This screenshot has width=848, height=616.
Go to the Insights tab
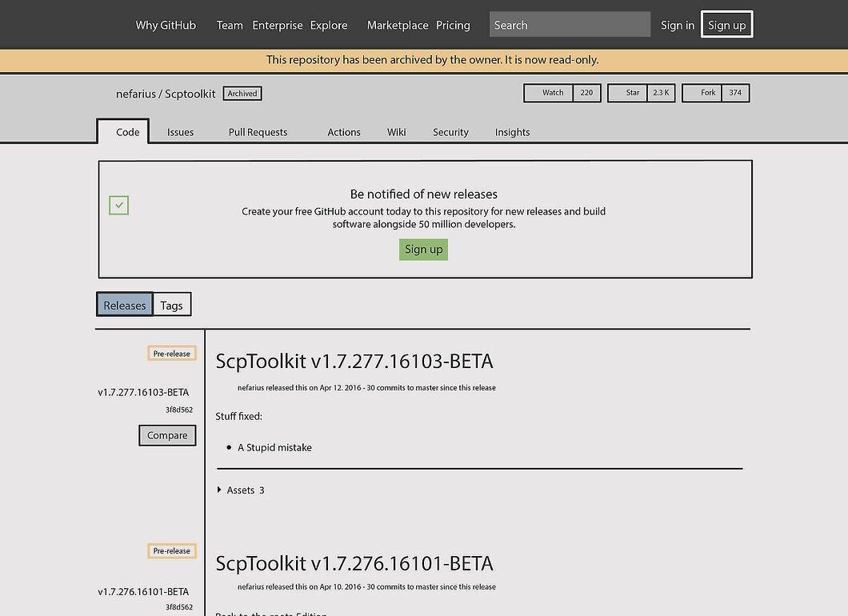(x=512, y=132)
